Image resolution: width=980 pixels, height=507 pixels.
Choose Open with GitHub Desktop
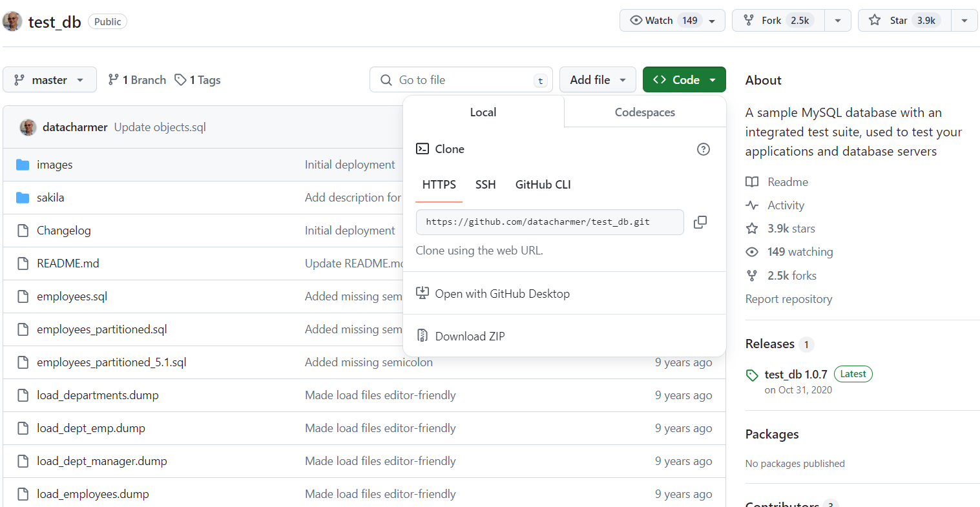tap(565, 294)
